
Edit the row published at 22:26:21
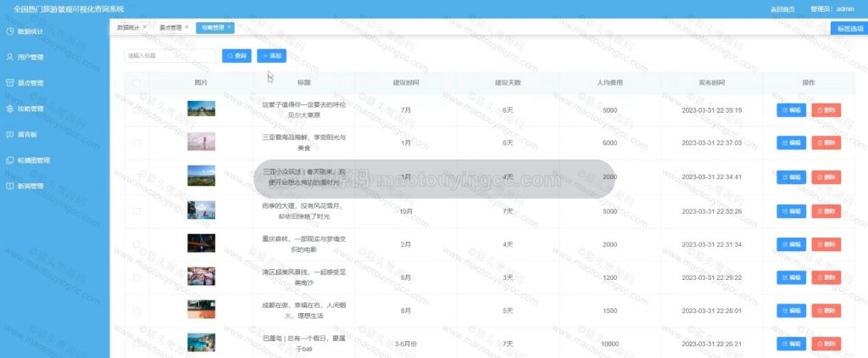click(x=791, y=344)
